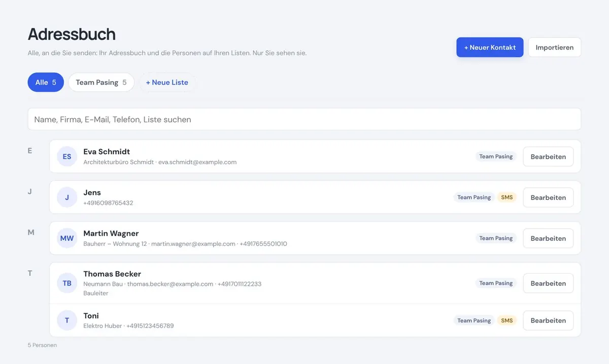The height and width of the screenshot is (364, 609).
Task: Click Thomas's details line starting Neumann Bau
Action: (173, 284)
